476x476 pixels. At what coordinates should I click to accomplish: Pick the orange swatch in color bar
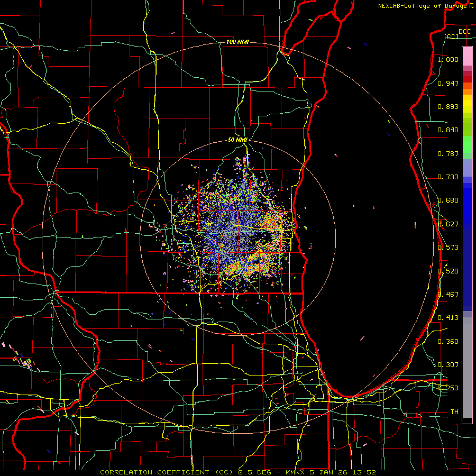point(467,91)
